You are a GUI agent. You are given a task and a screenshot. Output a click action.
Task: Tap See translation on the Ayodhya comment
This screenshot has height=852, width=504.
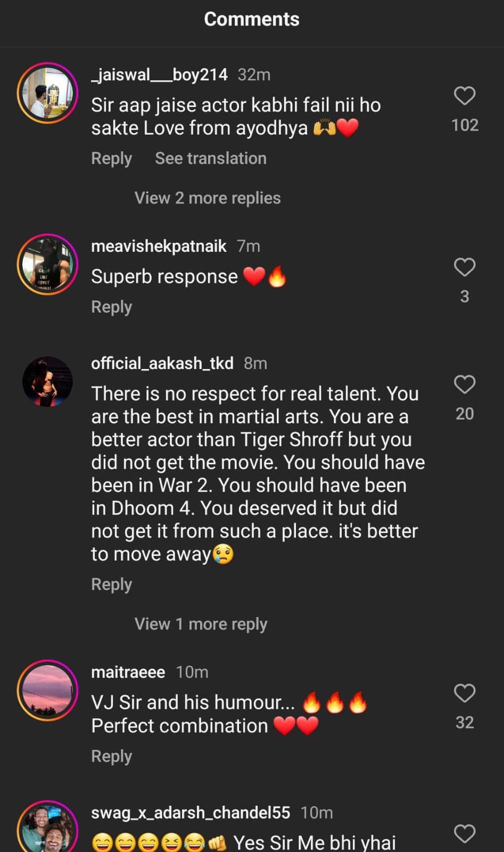click(210, 158)
